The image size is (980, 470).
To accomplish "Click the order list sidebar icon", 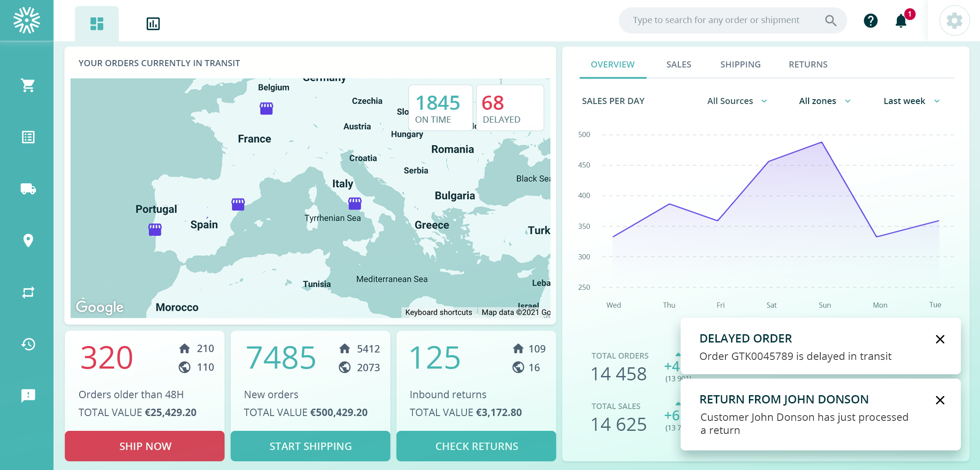I will pyautogui.click(x=28, y=137).
